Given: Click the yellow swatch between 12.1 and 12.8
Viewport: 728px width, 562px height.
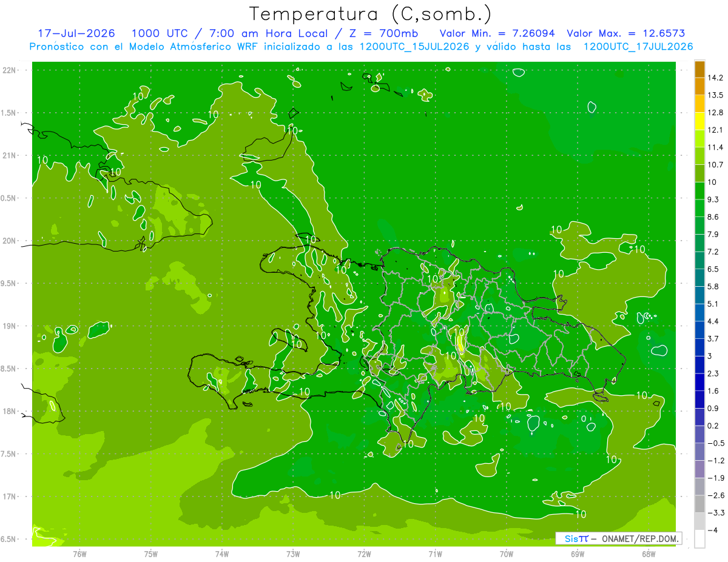Looking at the screenshot, I should pyautogui.click(x=699, y=121).
